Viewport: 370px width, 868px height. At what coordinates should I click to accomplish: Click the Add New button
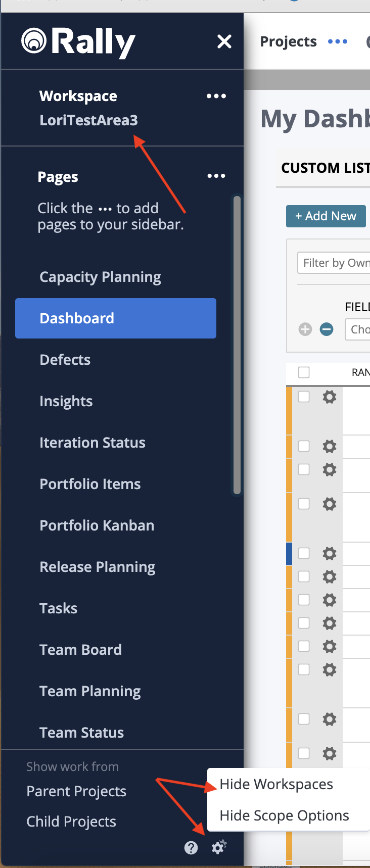(326, 216)
